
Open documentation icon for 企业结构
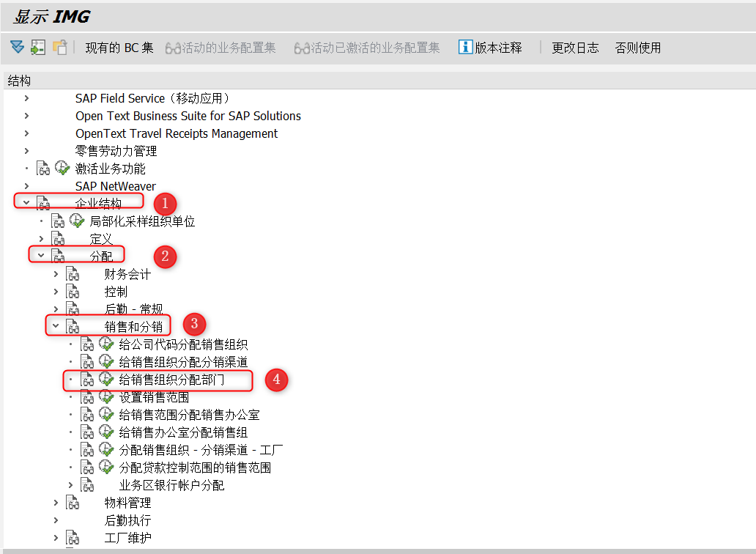coord(43,203)
